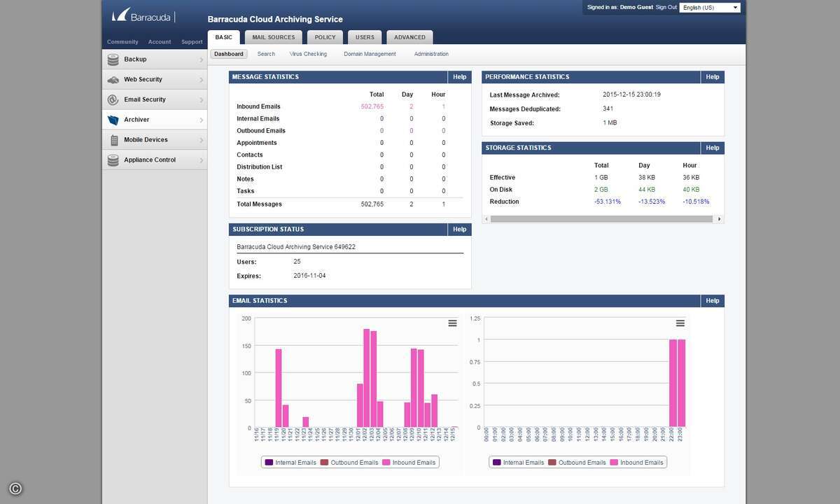Switch to the POLICY tab
The width and height of the screenshot is (840, 504).
[325, 37]
